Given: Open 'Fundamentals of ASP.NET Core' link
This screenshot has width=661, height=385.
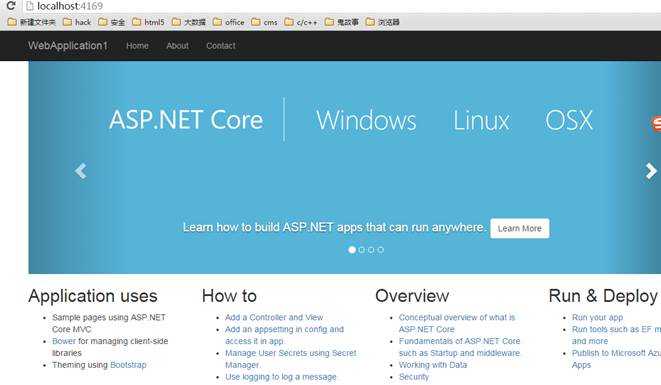Looking at the screenshot, I should [459, 347].
